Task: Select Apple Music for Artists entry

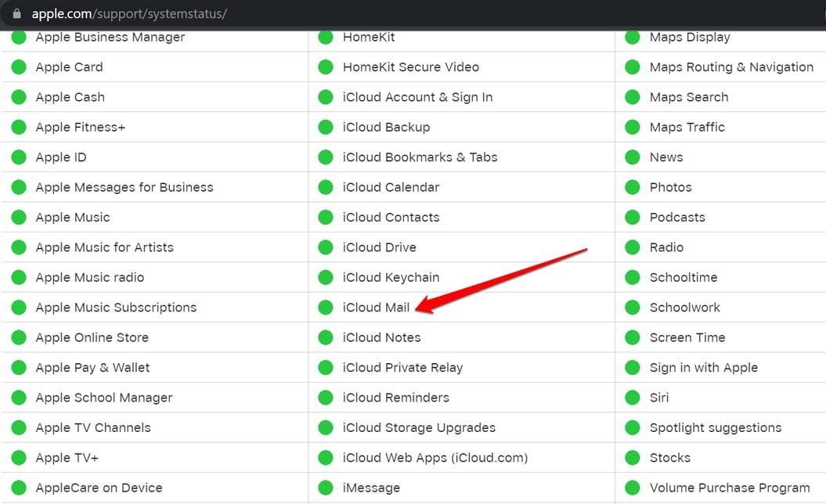Action: tap(104, 247)
